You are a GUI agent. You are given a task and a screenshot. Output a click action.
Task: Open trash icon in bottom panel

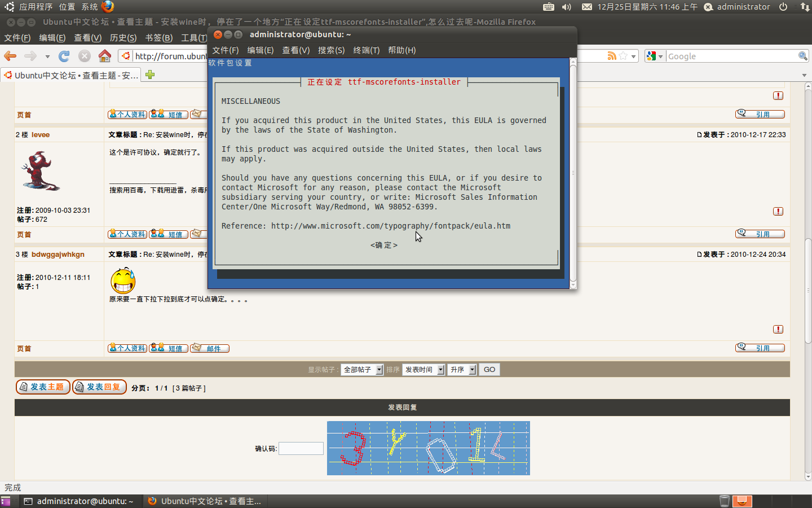[x=725, y=501]
